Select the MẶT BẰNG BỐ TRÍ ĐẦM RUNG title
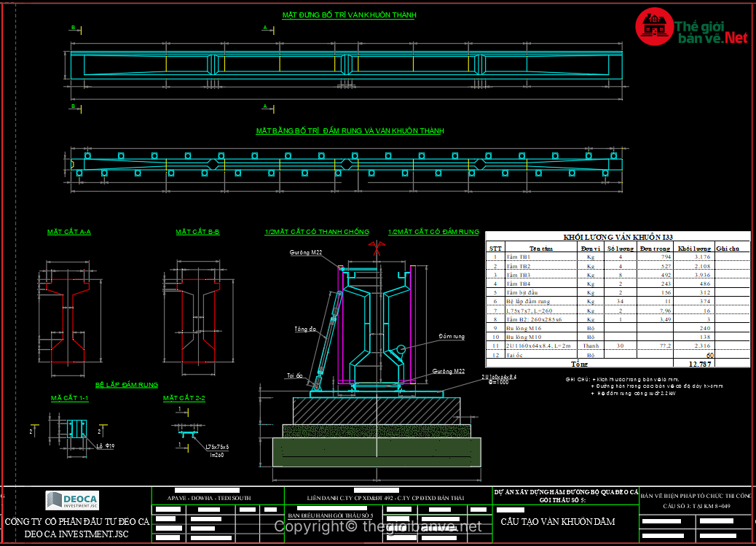 point(350,131)
